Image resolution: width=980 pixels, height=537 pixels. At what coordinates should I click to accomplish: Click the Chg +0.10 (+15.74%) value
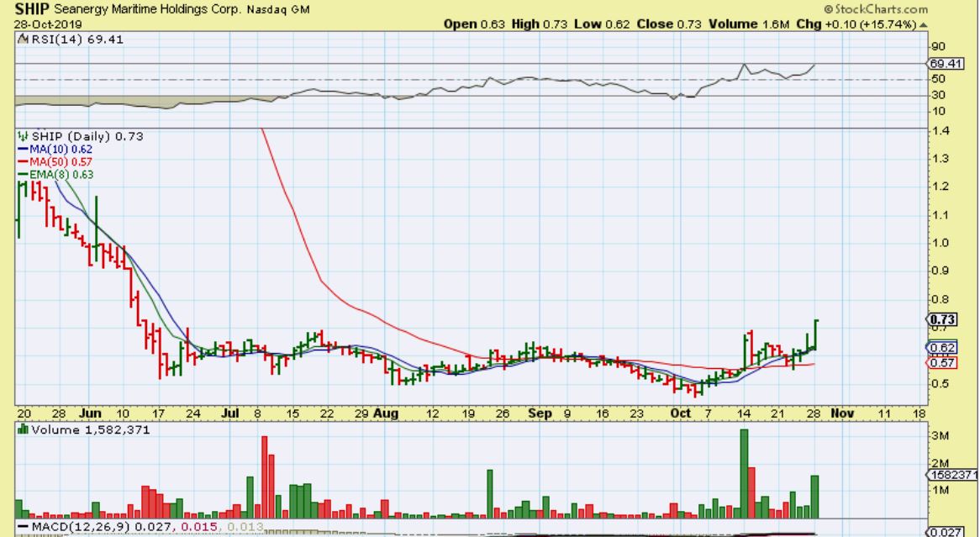click(856, 24)
